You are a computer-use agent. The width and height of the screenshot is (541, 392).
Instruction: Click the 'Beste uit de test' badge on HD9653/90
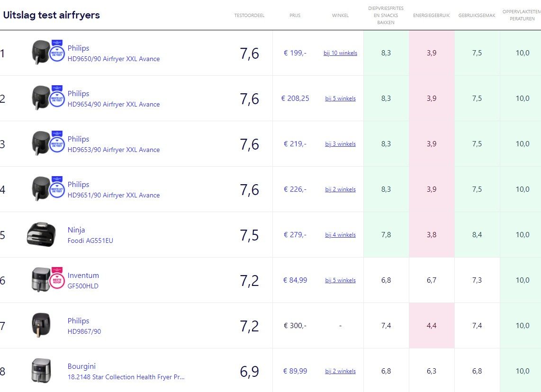(57, 143)
